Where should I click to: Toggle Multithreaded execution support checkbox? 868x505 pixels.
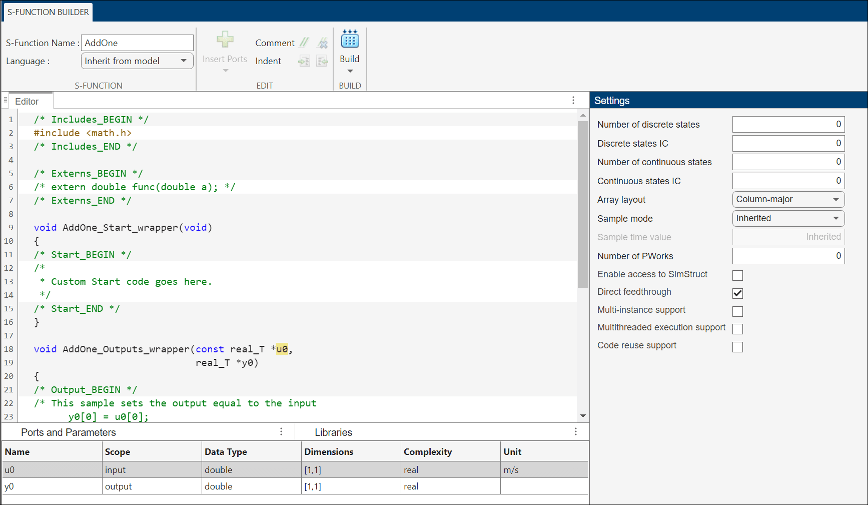pos(737,329)
